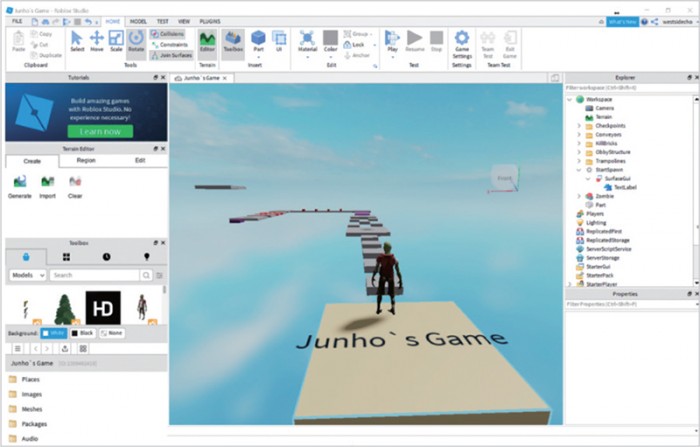700x447 pixels.
Task: Toggle Collisions option
Action: [167, 34]
